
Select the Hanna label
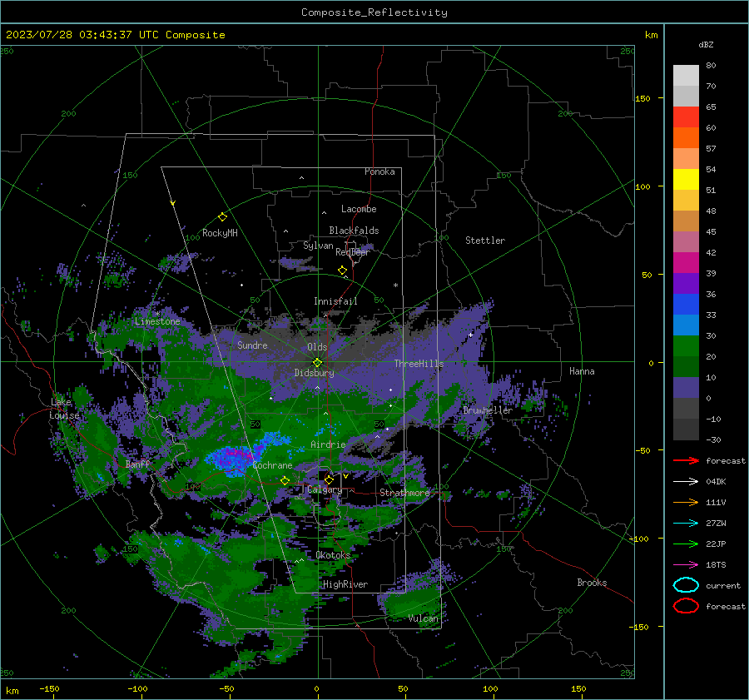(x=582, y=371)
